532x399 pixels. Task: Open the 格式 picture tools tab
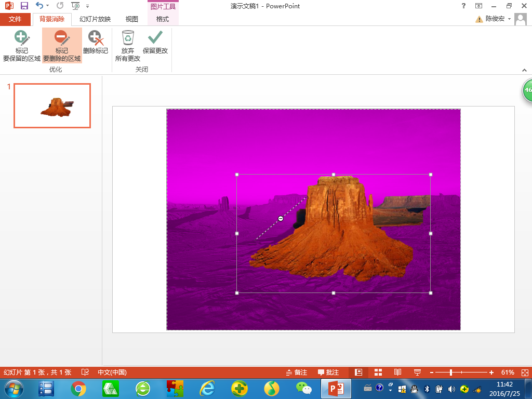coord(163,19)
